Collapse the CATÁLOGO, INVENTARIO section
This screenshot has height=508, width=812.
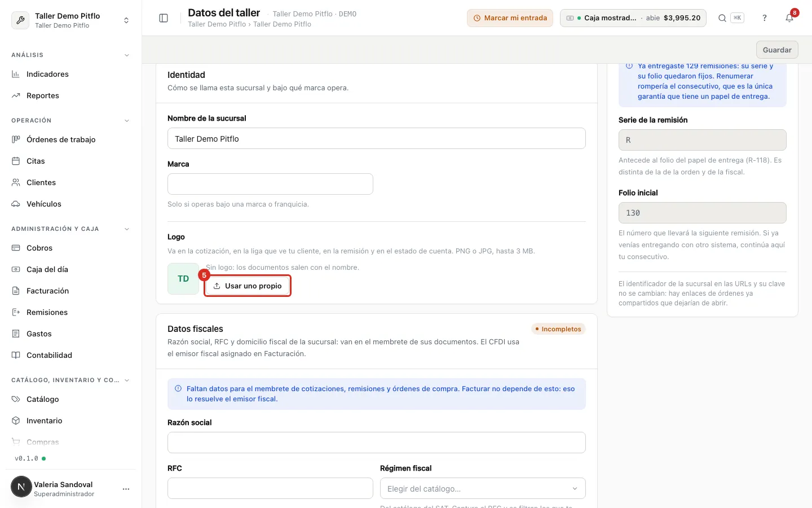coord(127,380)
